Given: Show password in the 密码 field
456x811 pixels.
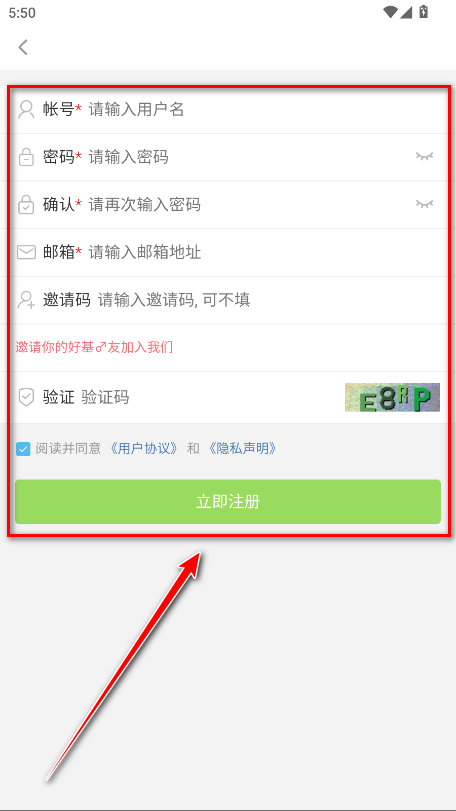Looking at the screenshot, I should coord(424,156).
